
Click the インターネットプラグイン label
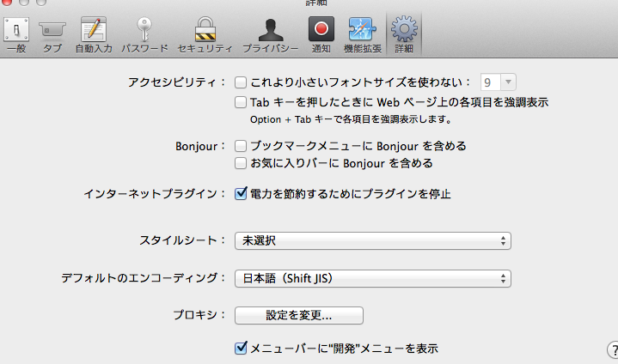click(155, 194)
